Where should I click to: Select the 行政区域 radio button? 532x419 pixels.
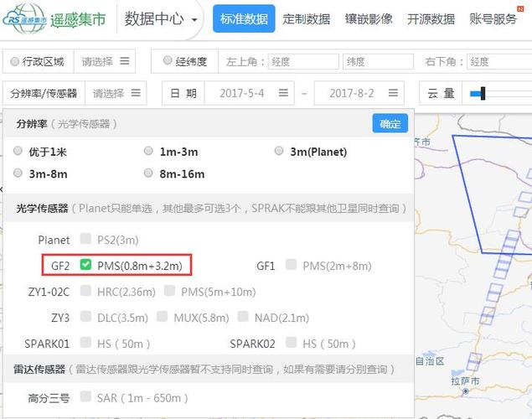tap(14, 61)
